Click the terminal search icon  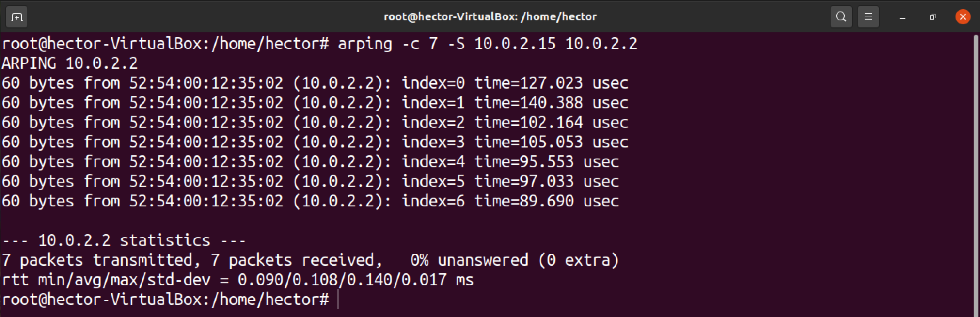pyautogui.click(x=841, y=17)
